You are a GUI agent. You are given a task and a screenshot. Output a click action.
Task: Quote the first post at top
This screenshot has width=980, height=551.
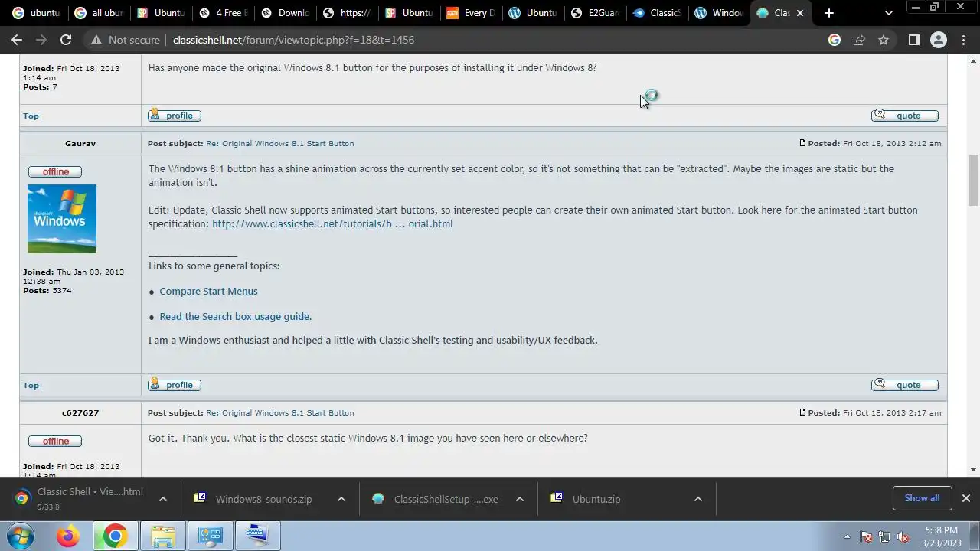pos(905,116)
